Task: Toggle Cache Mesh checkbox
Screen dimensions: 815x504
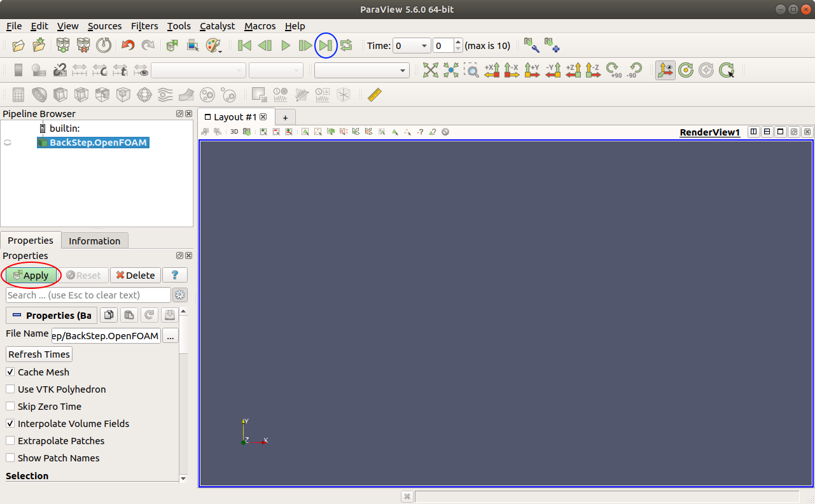Action: click(10, 372)
